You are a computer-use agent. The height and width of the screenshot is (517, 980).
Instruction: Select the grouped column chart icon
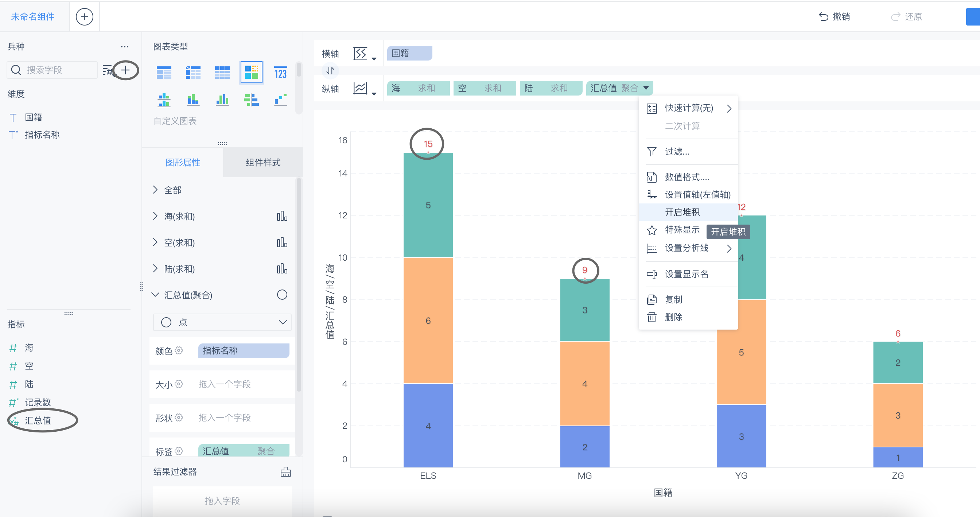222,100
